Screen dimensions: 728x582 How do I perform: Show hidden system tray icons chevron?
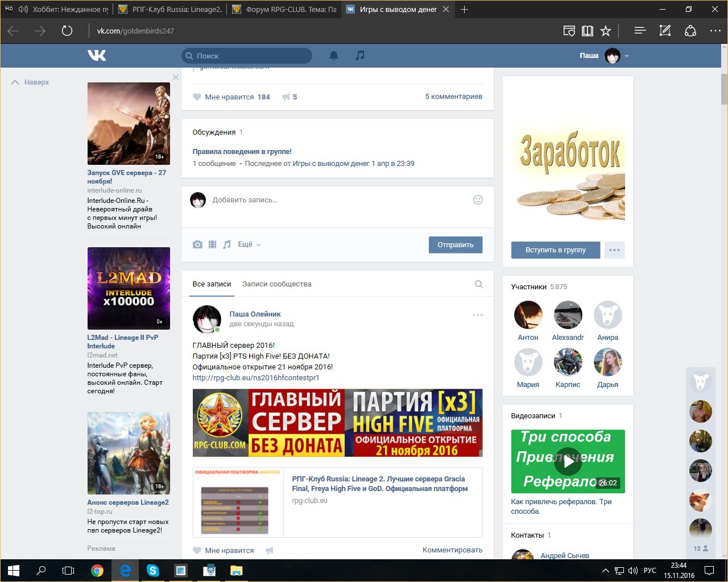click(x=605, y=571)
